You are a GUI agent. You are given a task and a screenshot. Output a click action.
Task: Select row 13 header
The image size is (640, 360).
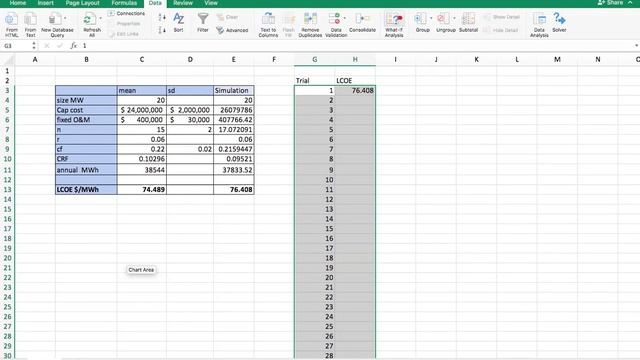(x=7, y=189)
